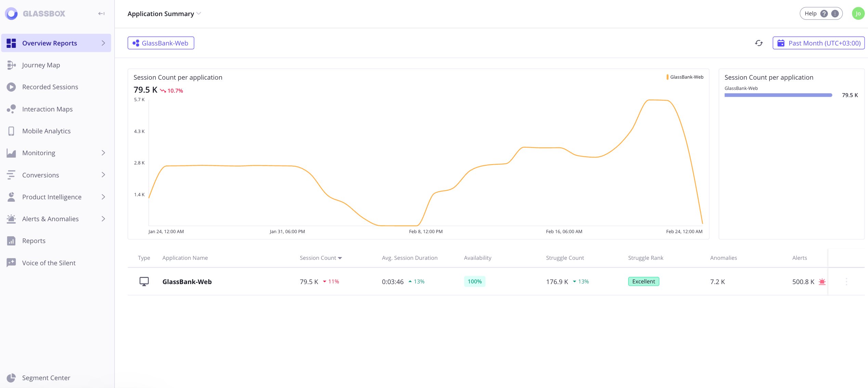The height and width of the screenshot is (388, 868).
Task: Click the GlassBank-Web purple session bar
Action: click(778, 95)
